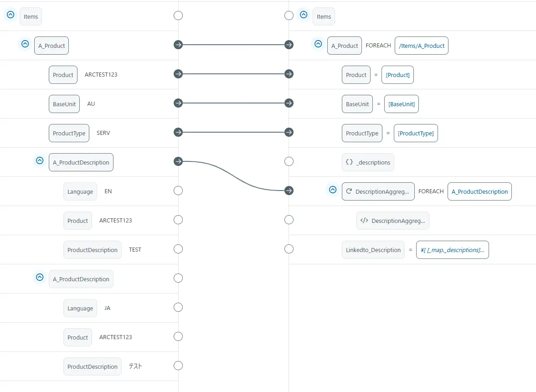Viewport: 536px width, 392px height.
Task: Select the _descriptions variable node
Action: (x=368, y=162)
